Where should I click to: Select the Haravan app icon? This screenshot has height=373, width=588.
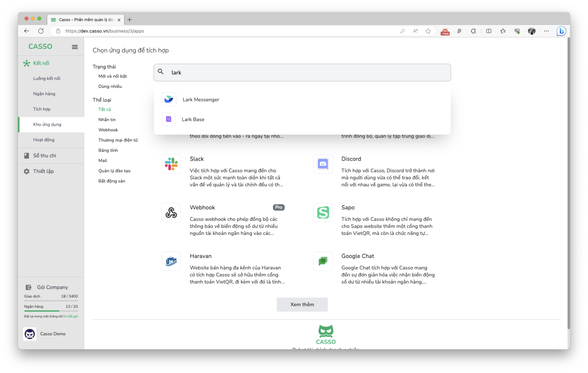[171, 261]
